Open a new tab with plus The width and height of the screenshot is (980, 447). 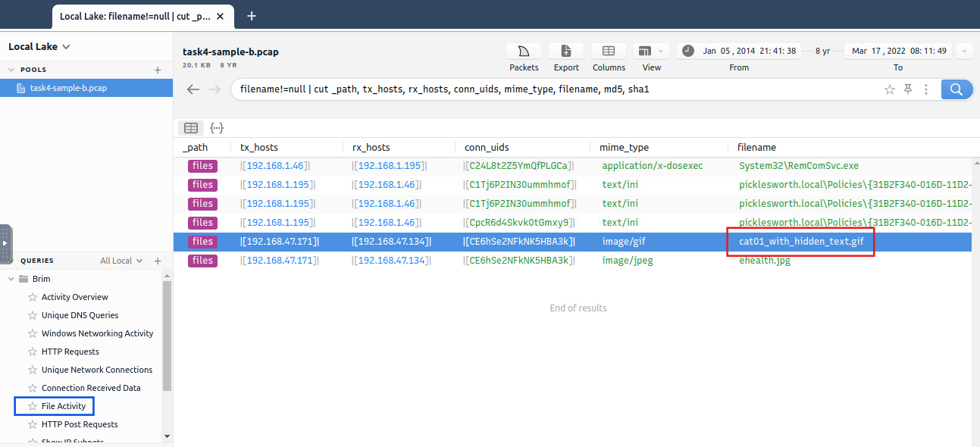[252, 15]
